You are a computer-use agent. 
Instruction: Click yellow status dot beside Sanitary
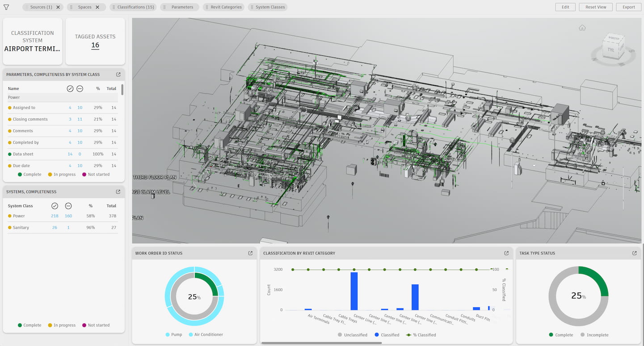10,228
